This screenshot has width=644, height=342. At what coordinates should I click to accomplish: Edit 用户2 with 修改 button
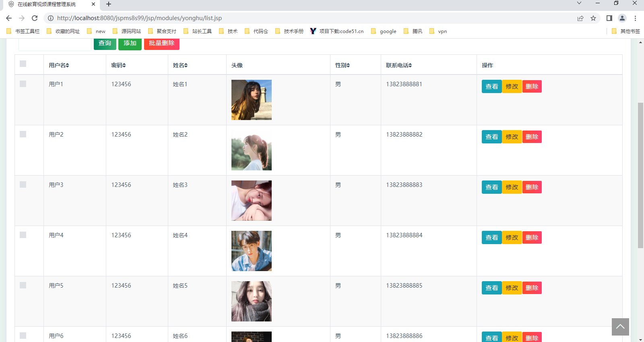click(x=512, y=137)
